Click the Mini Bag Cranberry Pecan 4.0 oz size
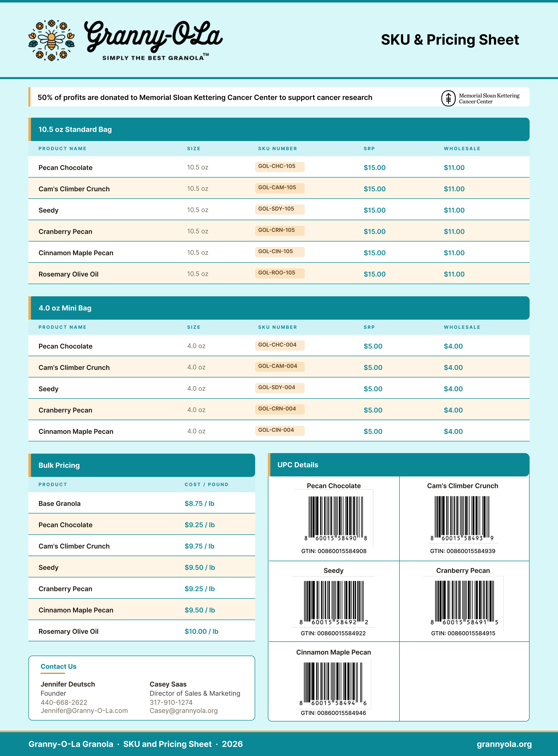Image resolution: width=558 pixels, height=756 pixels. [196, 410]
